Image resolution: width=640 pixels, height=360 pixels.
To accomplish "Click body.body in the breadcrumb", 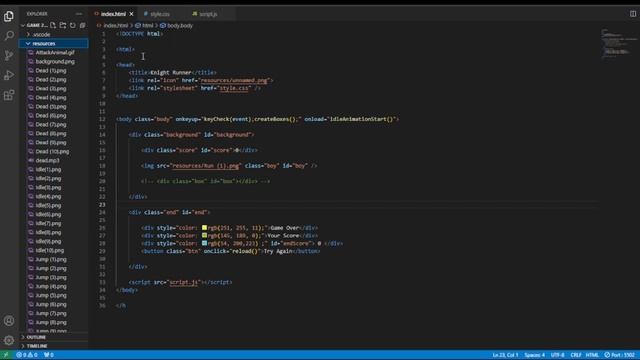I will (x=180, y=26).
